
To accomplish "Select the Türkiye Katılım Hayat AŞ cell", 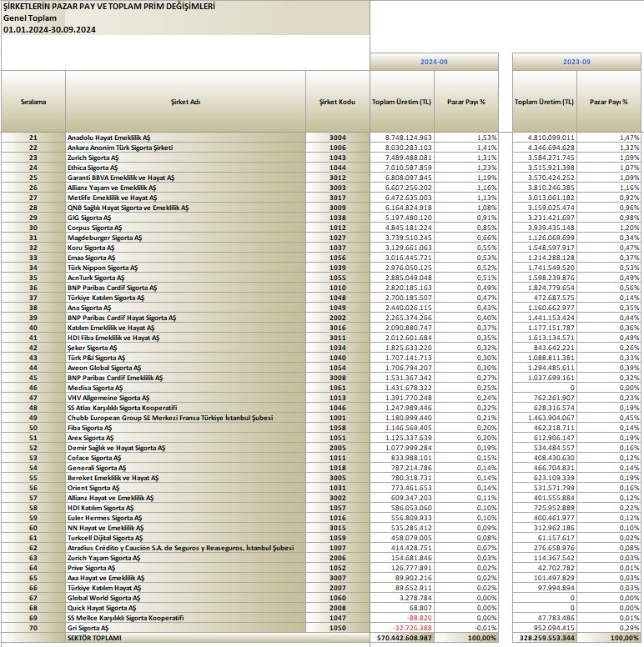I will [185, 588].
